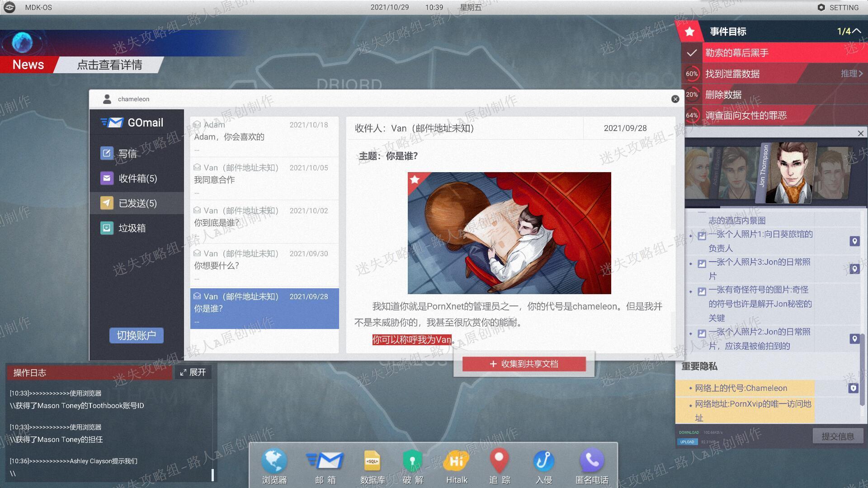This screenshot has width=868, height=488.
Task: Click log entry 获得了Mason Toney的担任
Action: point(56,439)
